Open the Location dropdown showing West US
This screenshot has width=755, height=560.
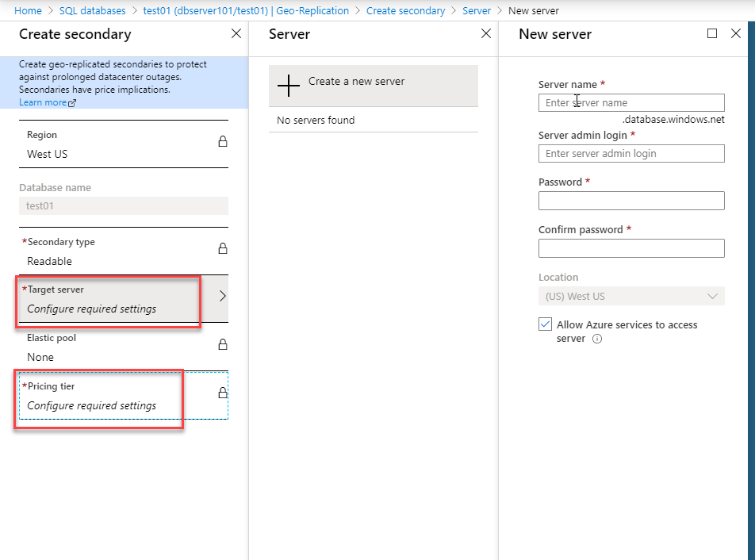coord(631,296)
